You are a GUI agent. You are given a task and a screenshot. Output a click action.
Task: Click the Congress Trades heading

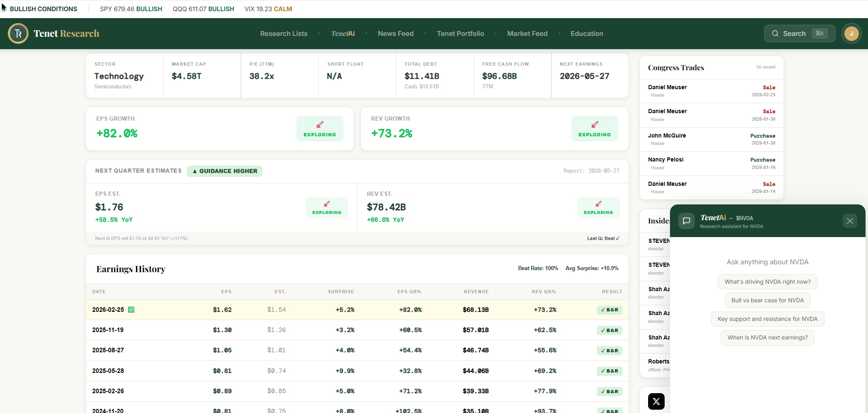676,67
